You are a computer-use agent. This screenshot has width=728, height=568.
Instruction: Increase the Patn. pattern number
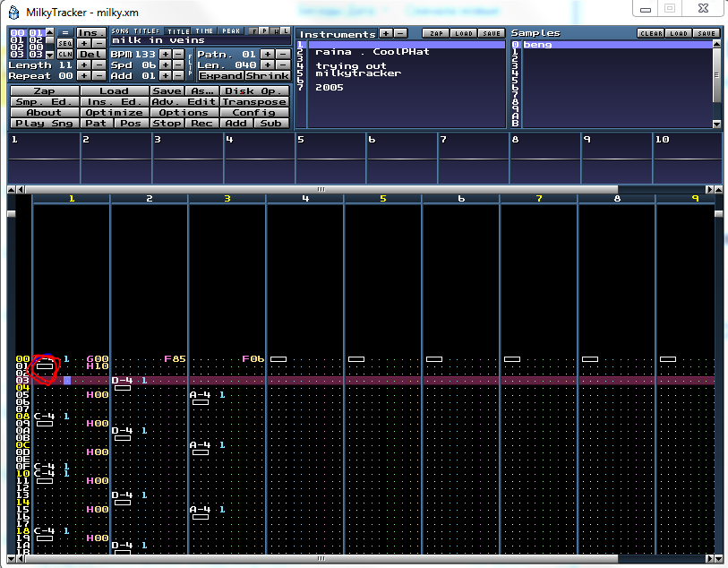point(268,54)
